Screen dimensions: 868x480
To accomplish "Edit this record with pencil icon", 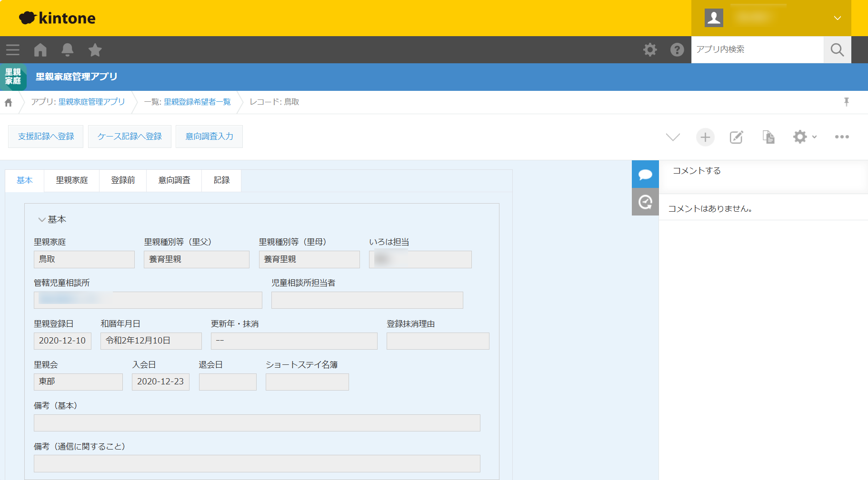I will tap(736, 137).
